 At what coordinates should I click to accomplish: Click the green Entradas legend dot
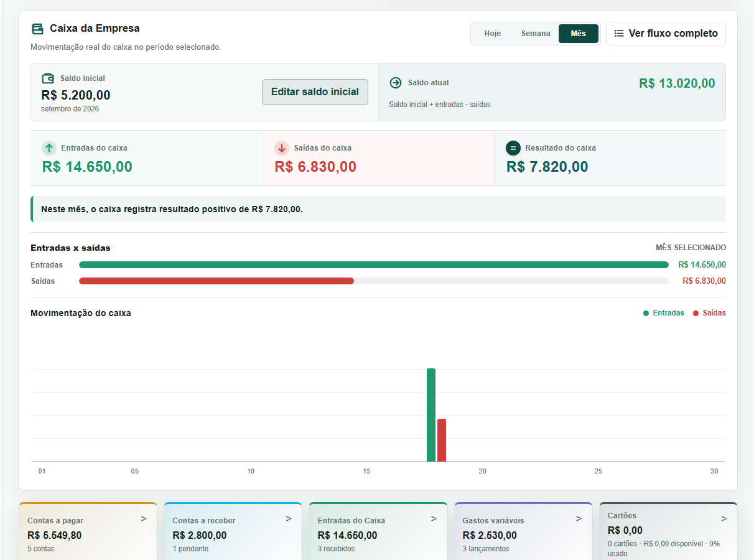(x=646, y=314)
